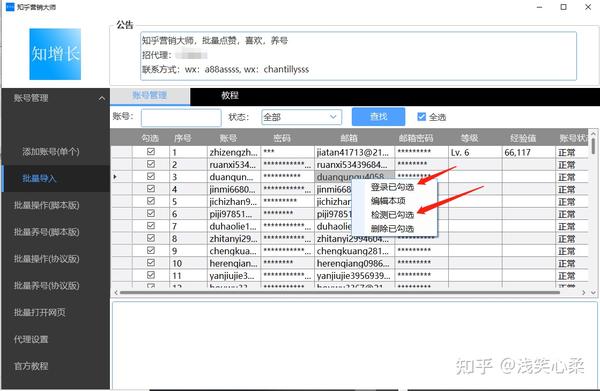
Task: Collapse the 账号管理 sidebar section
Action: click(x=102, y=98)
